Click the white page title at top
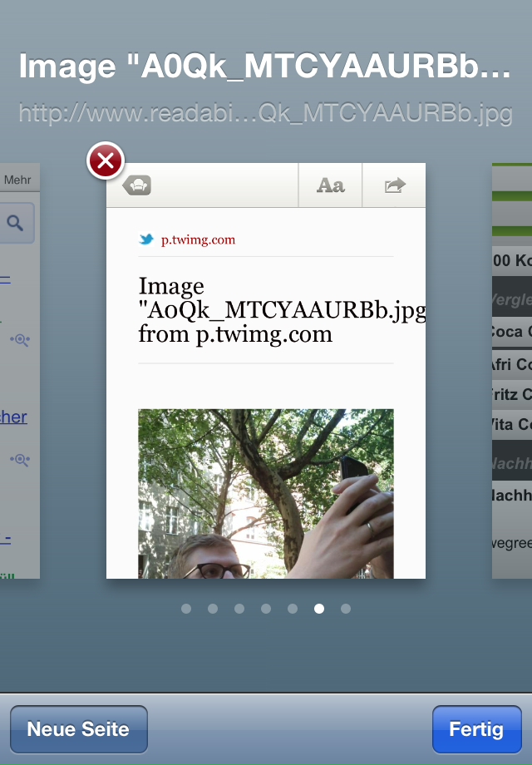 tap(264, 67)
